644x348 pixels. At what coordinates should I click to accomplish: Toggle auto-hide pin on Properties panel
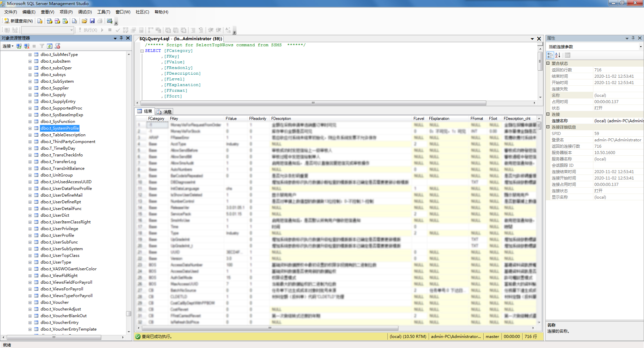633,38
